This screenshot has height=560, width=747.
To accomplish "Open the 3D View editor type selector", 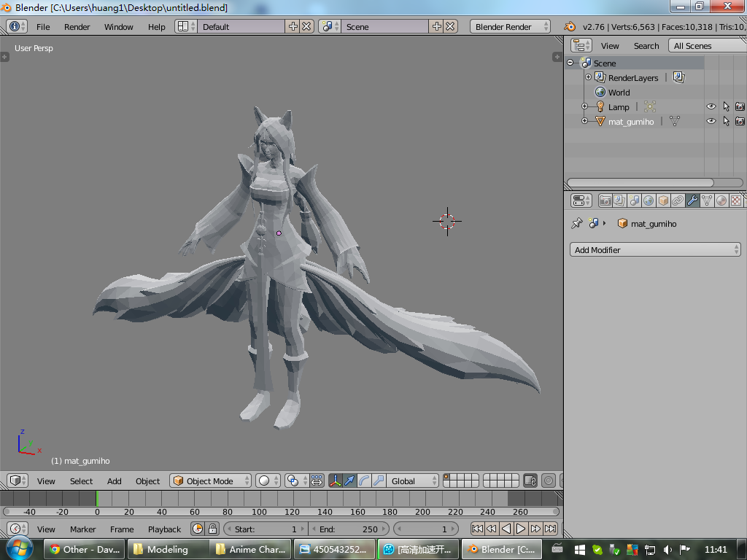I will (x=18, y=481).
